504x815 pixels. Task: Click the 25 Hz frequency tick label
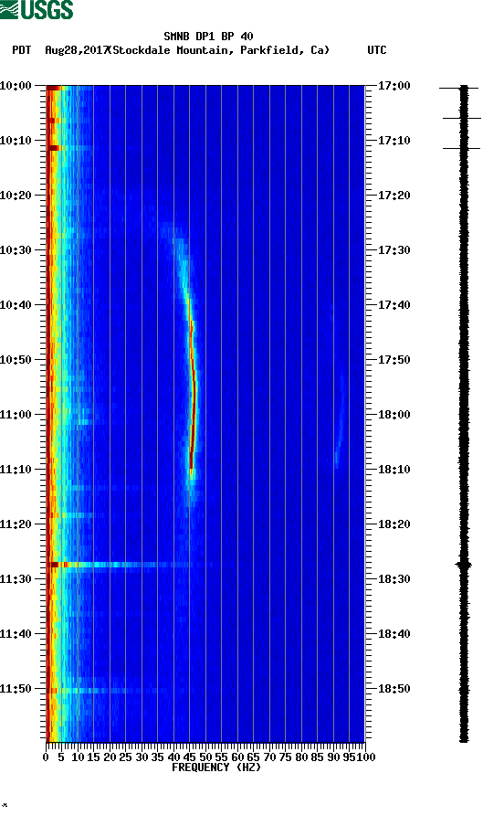125,757
